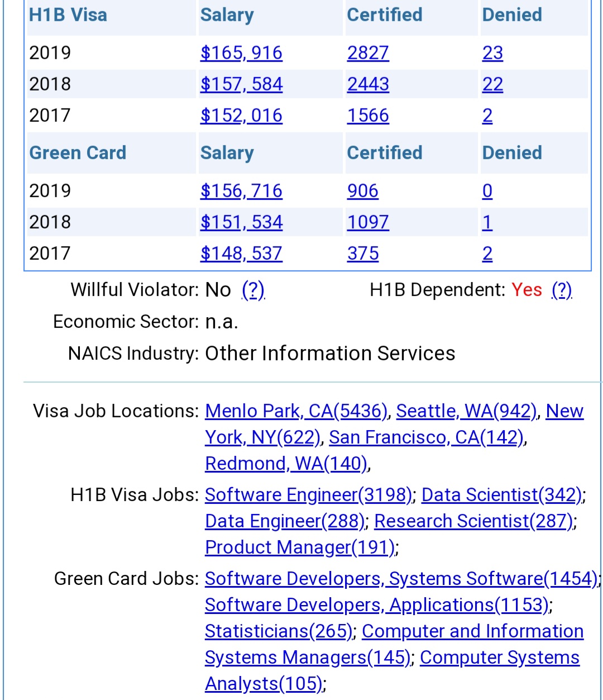Click the Willful Violator help (?) link

[253, 290]
